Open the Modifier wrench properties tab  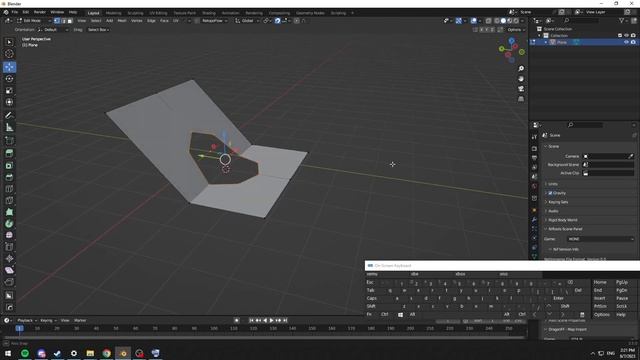point(534,220)
